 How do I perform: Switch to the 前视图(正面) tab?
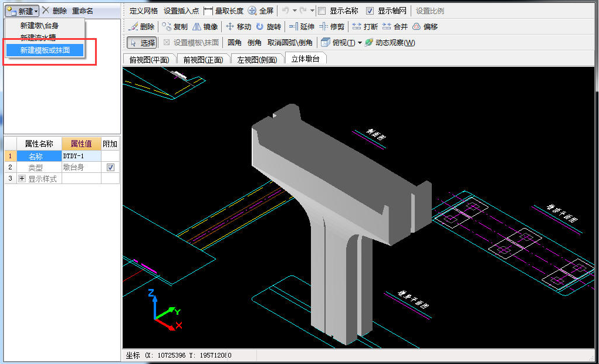tap(203, 59)
